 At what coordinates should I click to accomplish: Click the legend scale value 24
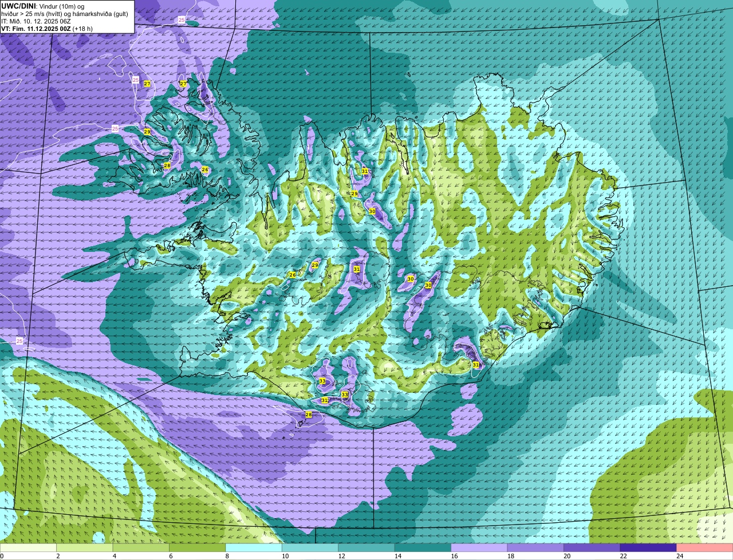679,556
